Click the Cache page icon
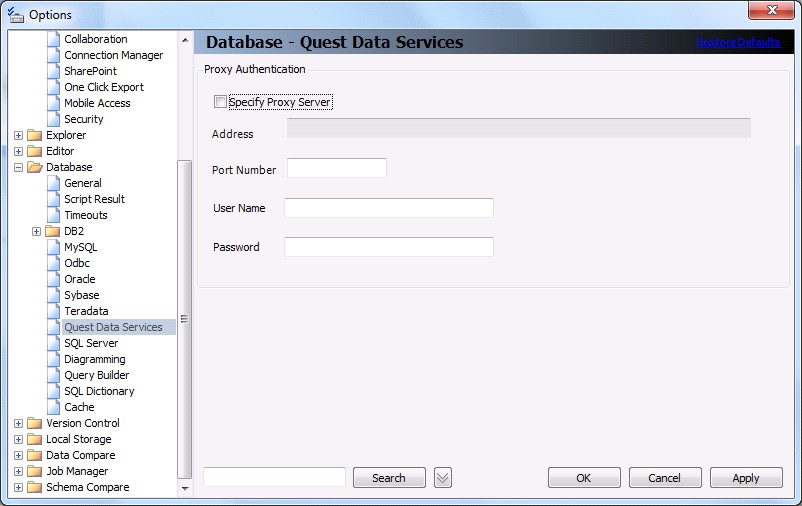The image size is (802, 506). (x=54, y=407)
